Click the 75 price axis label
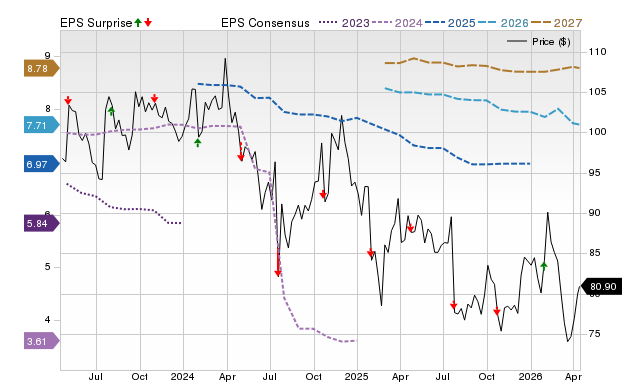640x382 pixels. tap(594, 334)
